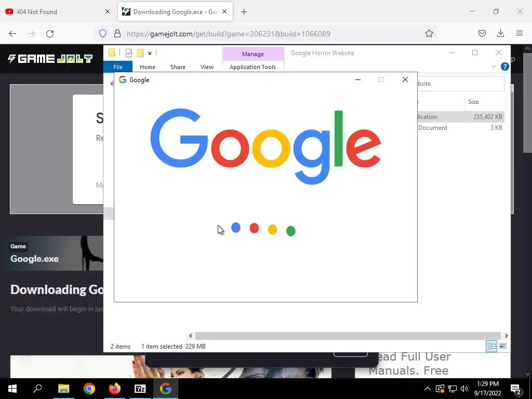The height and width of the screenshot is (399, 532).
Task: Click the New folder quick access icon
Action: tap(140, 53)
